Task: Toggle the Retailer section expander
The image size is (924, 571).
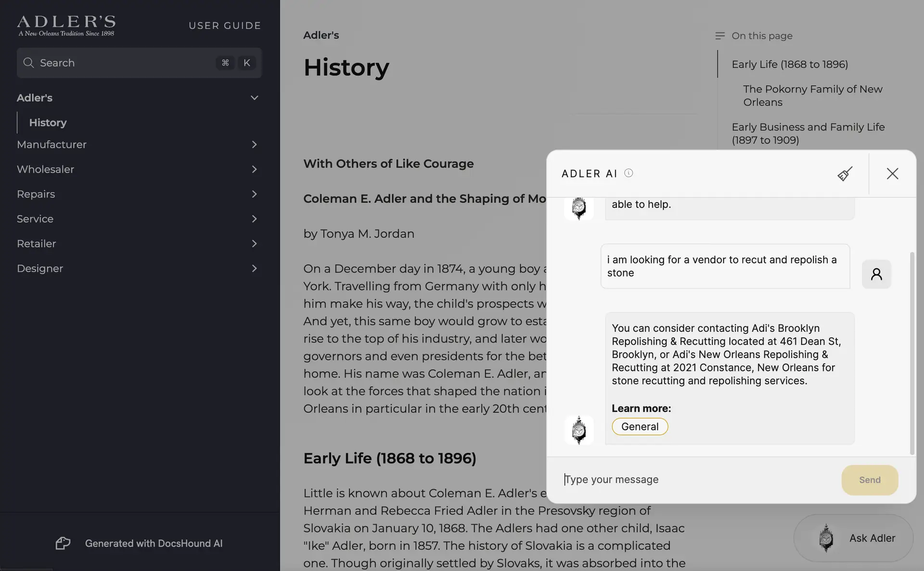Action: [x=254, y=243]
